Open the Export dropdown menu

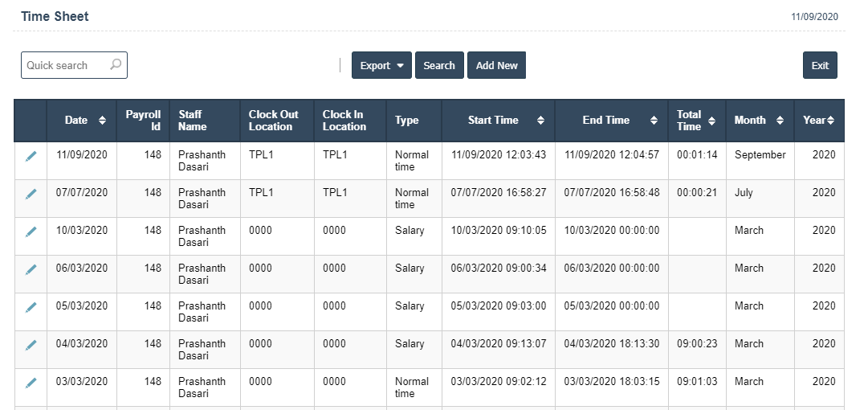381,66
